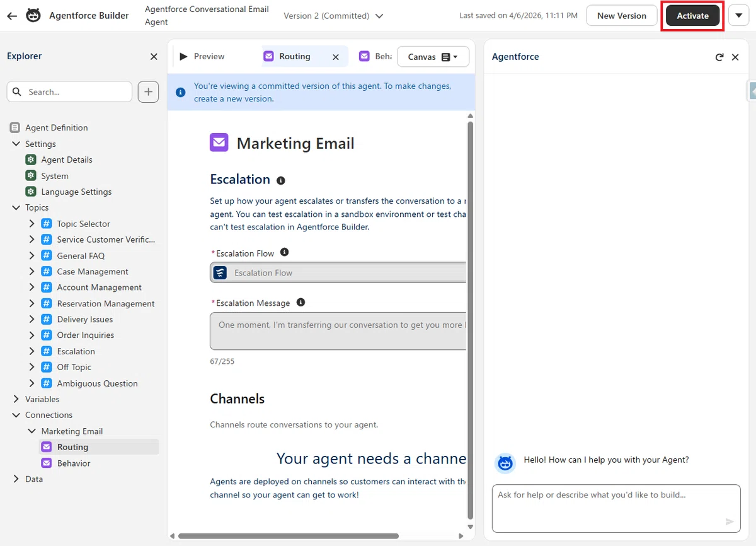756x546 pixels.
Task: Expand the Data section
Action: (x=16, y=479)
